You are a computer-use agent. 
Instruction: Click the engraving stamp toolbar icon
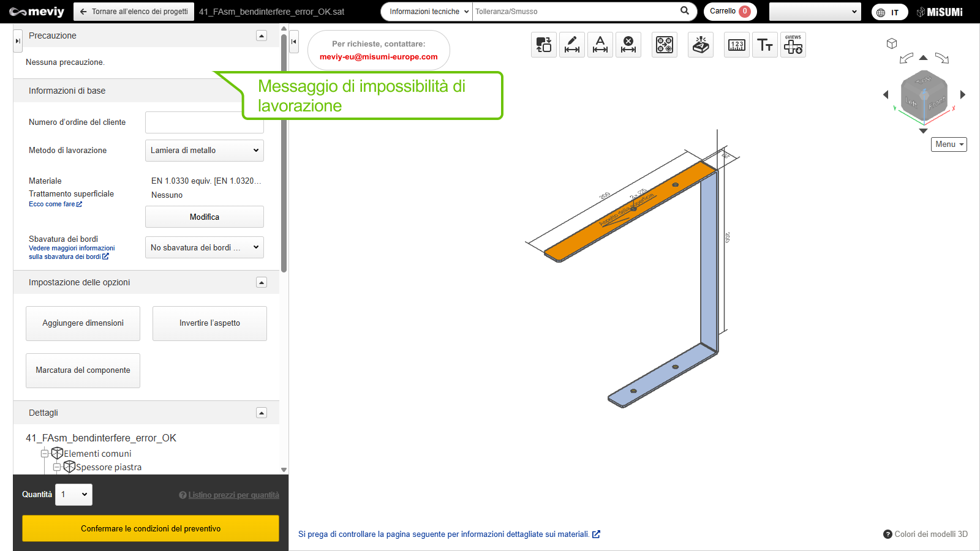point(701,45)
